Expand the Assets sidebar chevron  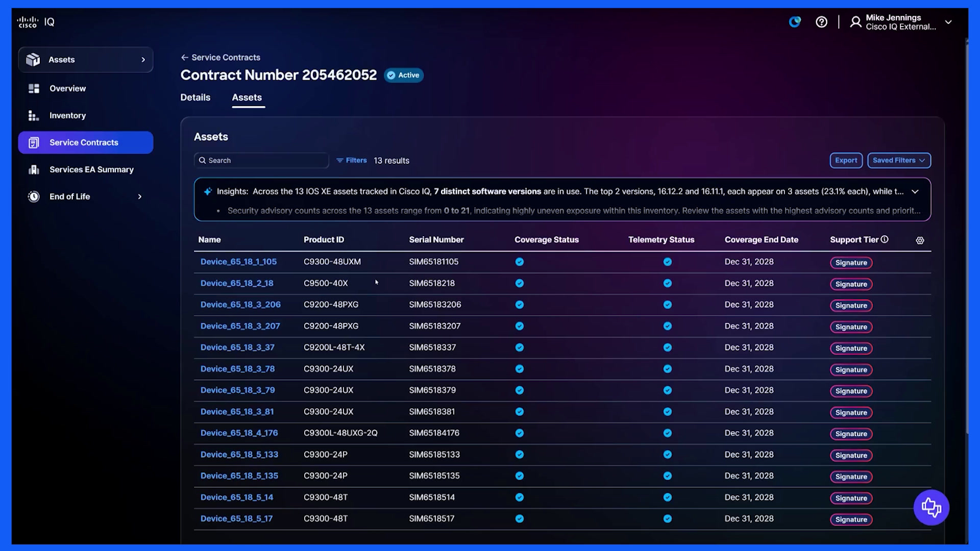click(143, 60)
